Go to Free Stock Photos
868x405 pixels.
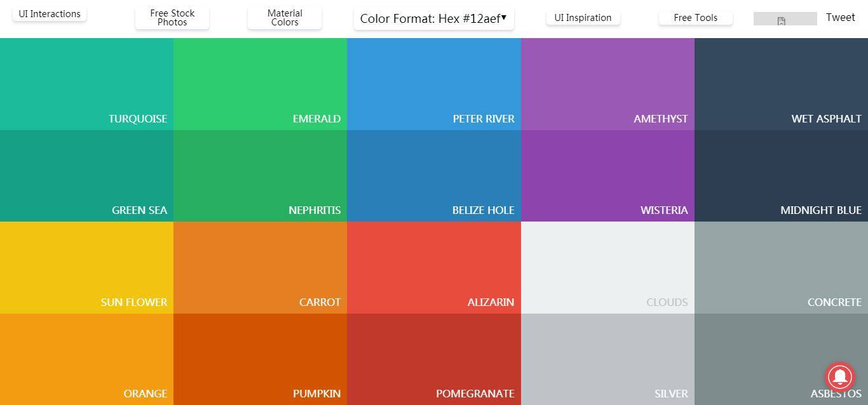tap(172, 18)
